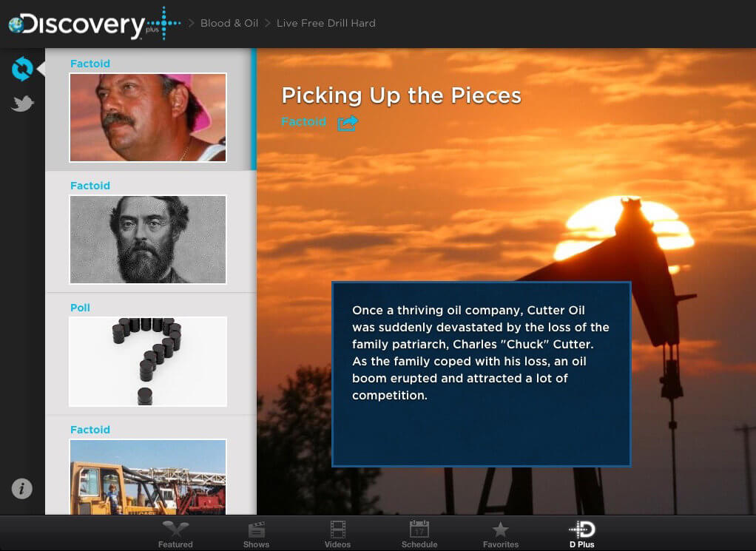Image resolution: width=756 pixels, height=551 pixels.
Task: Open the info icon in sidebar
Action: 21,488
